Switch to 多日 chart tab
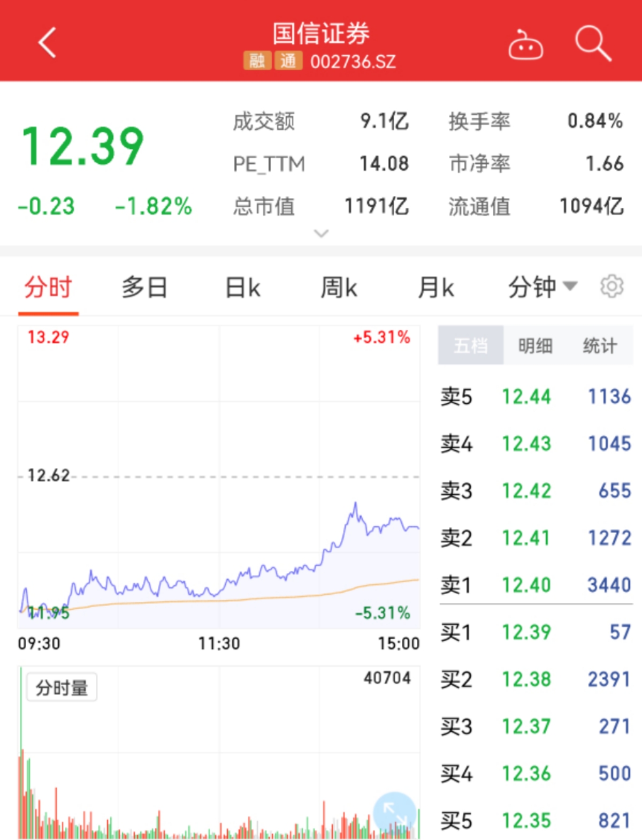Viewport: 642px width, 840px height. click(x=144, y=287)
